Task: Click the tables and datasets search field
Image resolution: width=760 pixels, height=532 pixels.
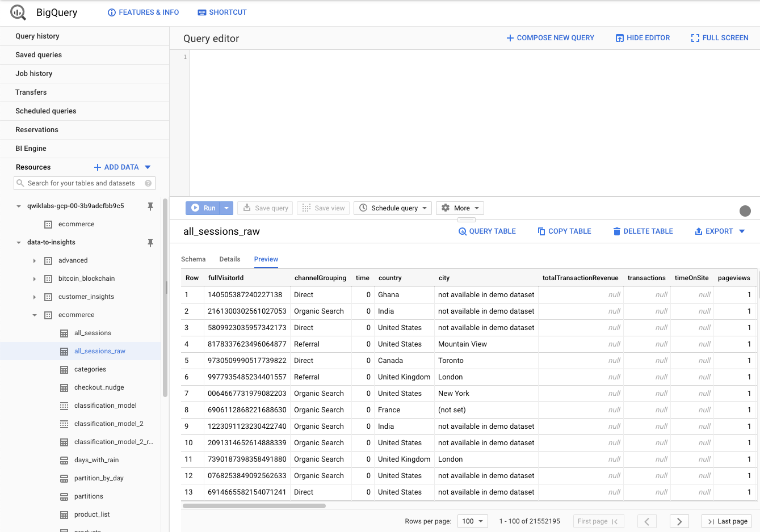Action: click(x=81, y=183)
